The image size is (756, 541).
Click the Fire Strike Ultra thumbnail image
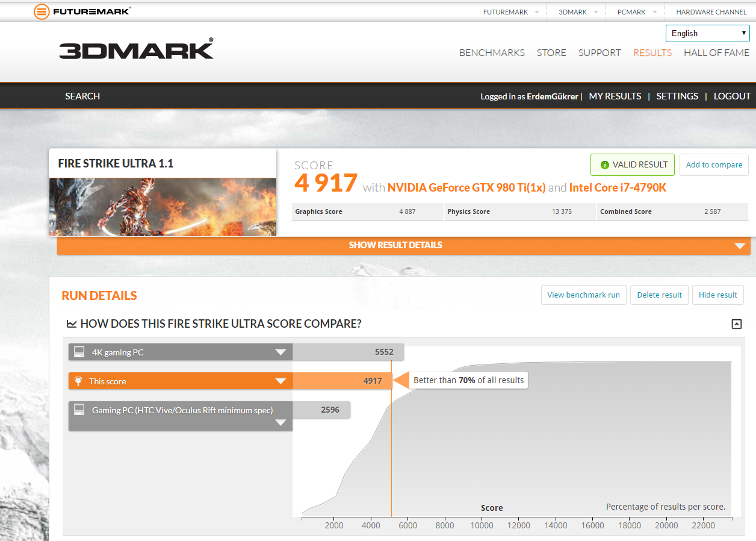(163, 207)
